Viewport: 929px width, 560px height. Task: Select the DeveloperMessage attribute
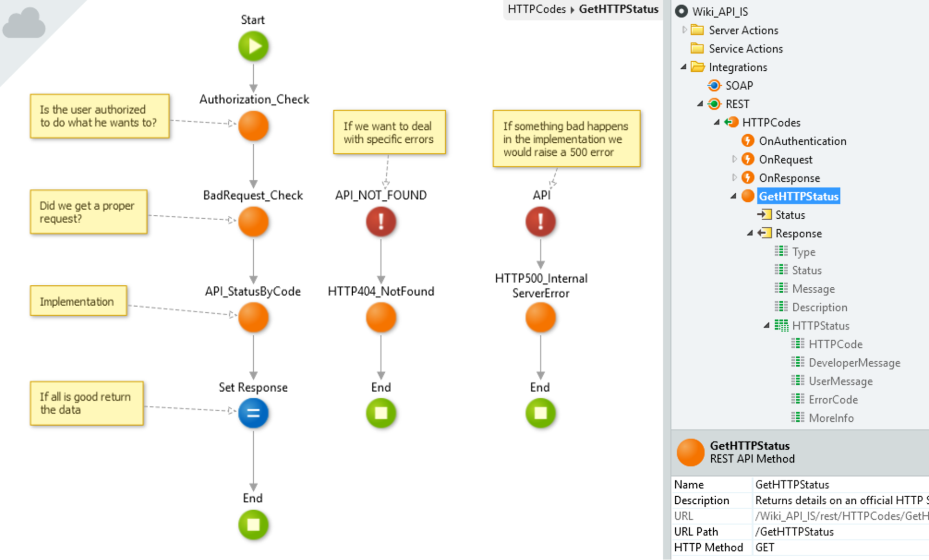846,362
